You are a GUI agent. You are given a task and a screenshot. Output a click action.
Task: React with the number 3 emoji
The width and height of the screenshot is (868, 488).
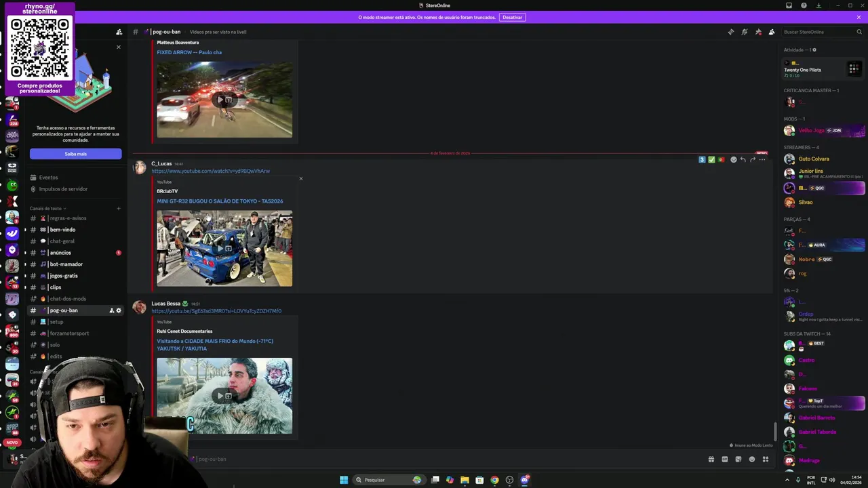pos(702,159)
